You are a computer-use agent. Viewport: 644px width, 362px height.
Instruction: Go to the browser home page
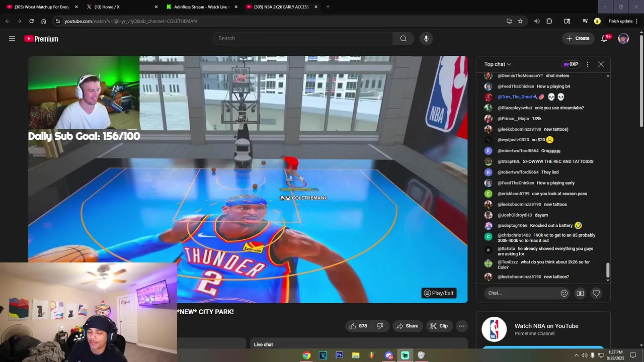[43, 21]
